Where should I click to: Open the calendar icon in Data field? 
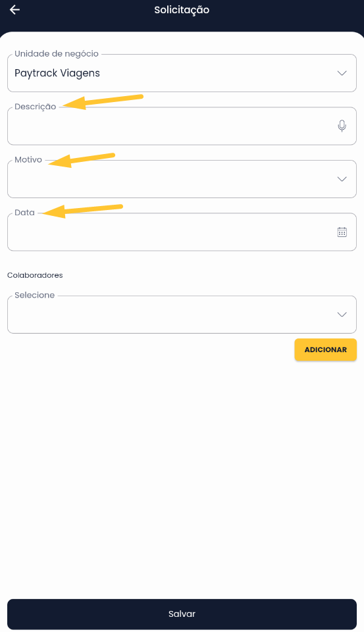[342, 232]
